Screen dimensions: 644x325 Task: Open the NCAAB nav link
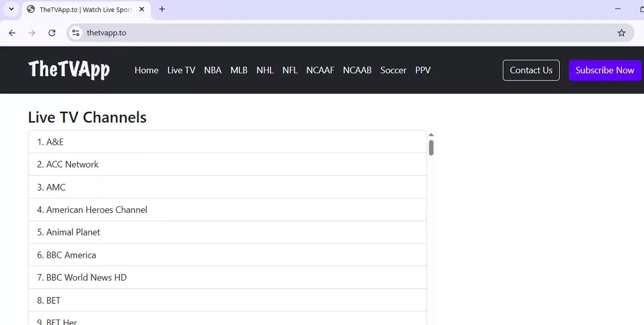pos(357,70)
